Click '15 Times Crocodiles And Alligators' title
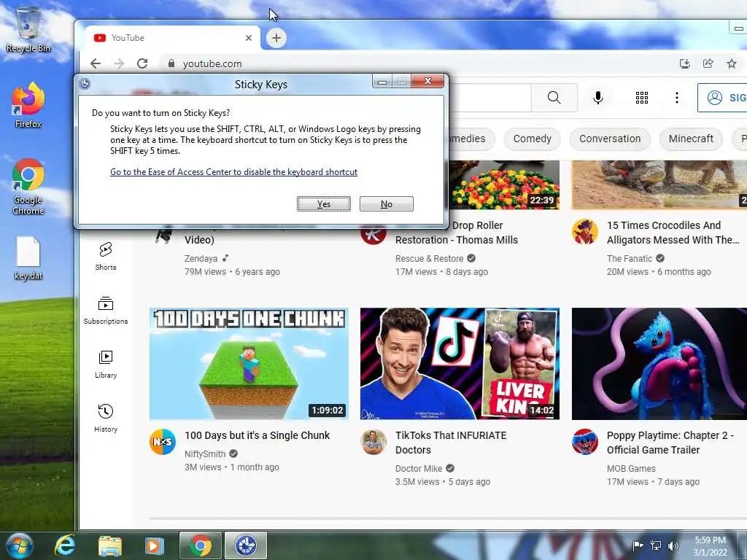Viewport: 747px width, 560px height. [x=673, y=233]
